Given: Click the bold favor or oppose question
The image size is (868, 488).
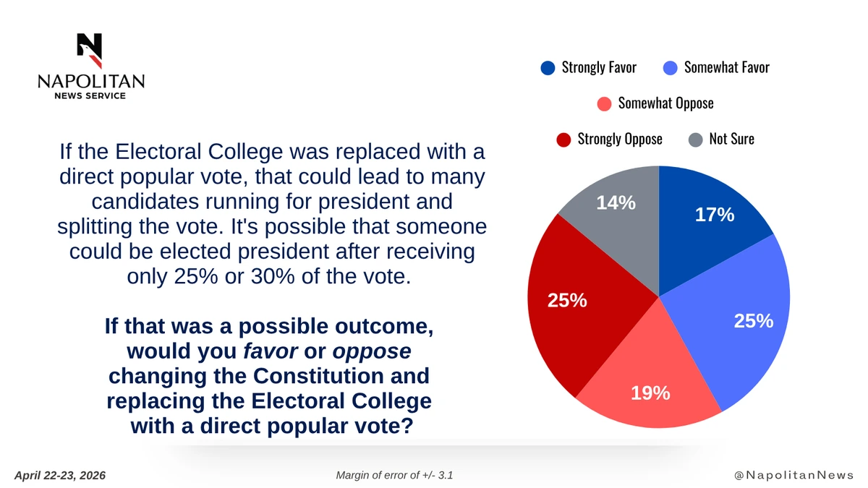Looking at the screenshot, I should 269,376.
